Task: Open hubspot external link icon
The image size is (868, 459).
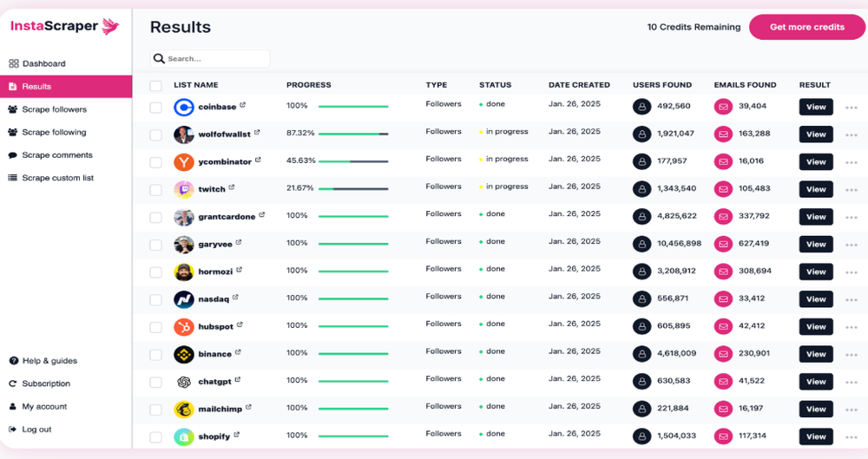Action: (240, 325)
